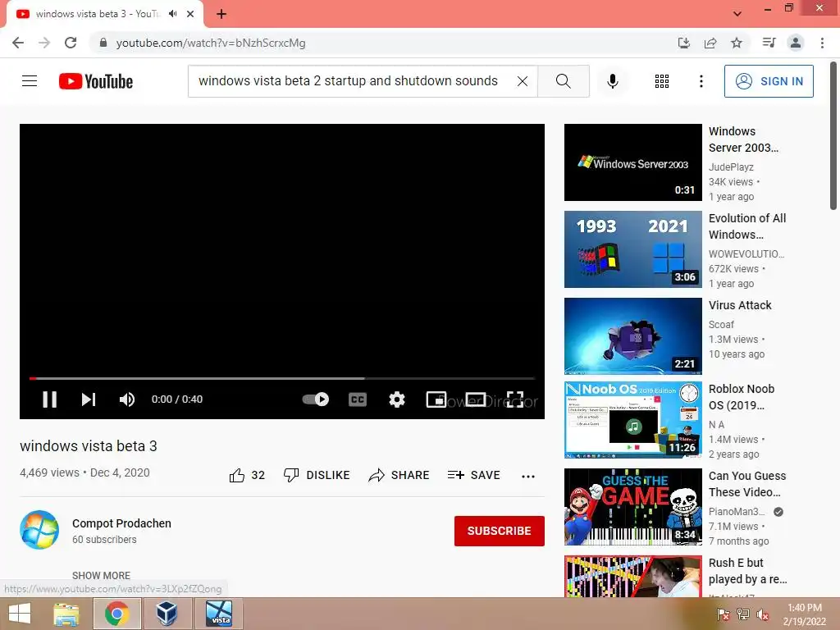Open the vista app in the taskbar

click(220, 614)
